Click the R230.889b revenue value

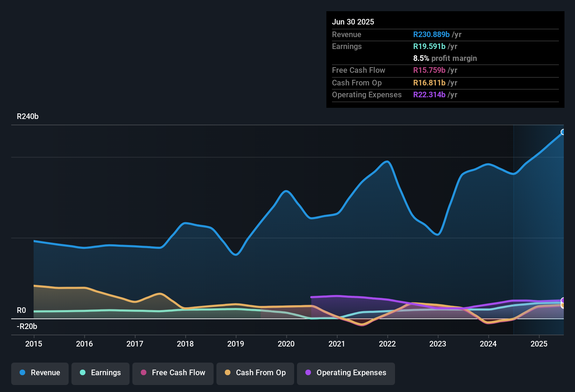coord(431,34)
